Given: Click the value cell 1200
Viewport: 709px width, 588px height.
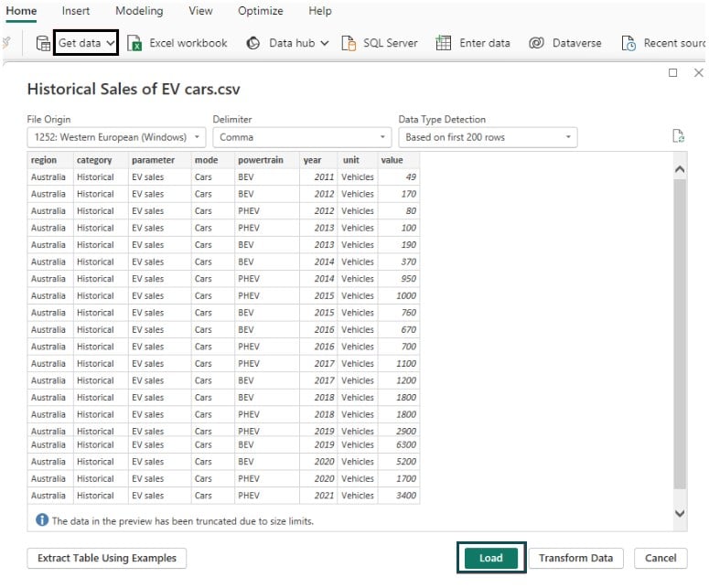Looking at the screenshot, I should 399,380.
